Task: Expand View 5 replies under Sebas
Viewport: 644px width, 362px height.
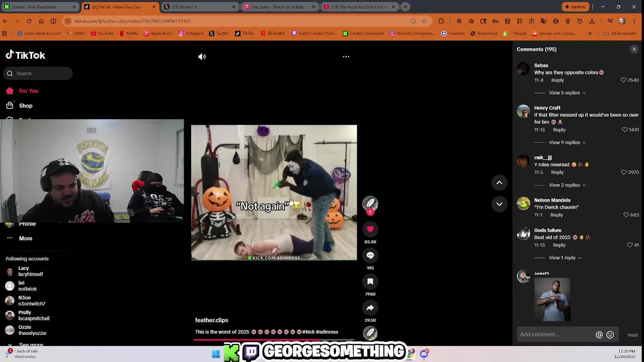Action: pyautogui.click(x=567, y=93)
